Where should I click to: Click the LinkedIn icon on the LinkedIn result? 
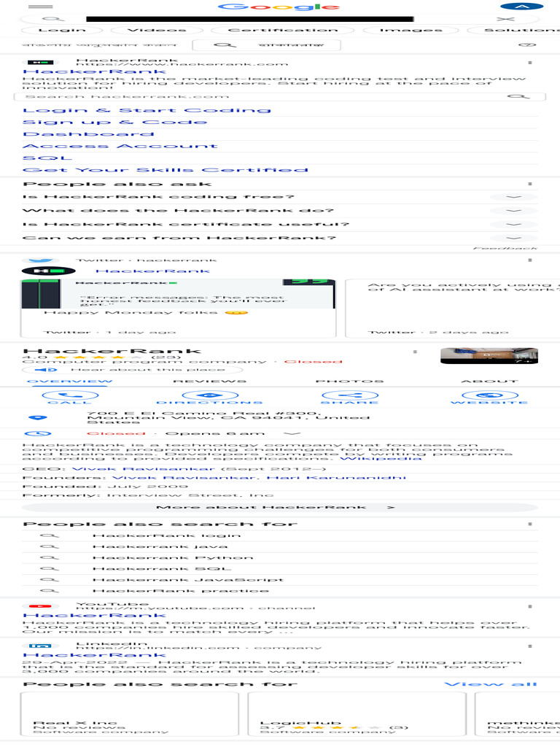point(41,646)
